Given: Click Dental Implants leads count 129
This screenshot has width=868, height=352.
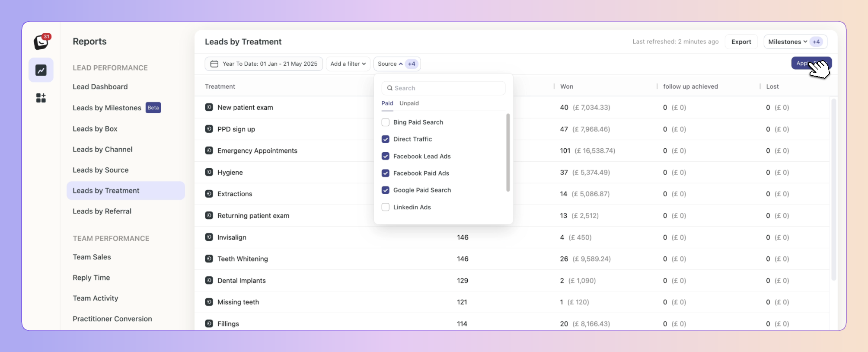Looking at the screenshot, I should tap(463, 281).
